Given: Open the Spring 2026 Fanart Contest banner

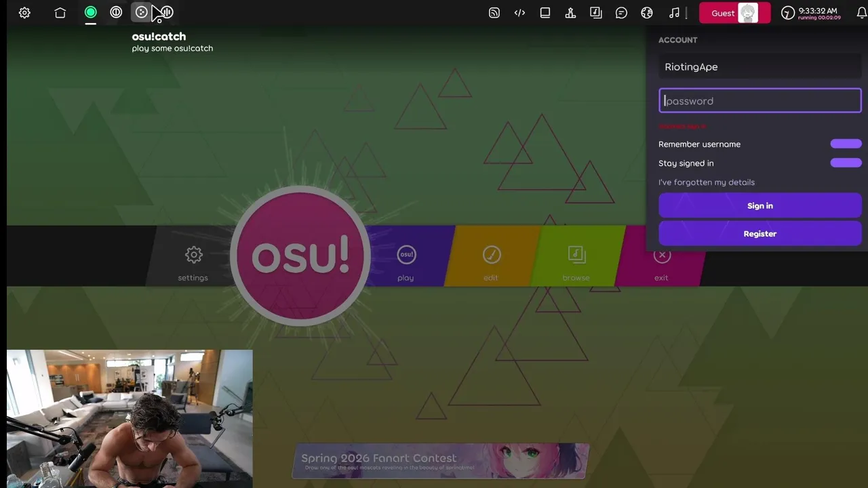Looking at the screenshot, I should pyautogui.click(x=441, y=461).
